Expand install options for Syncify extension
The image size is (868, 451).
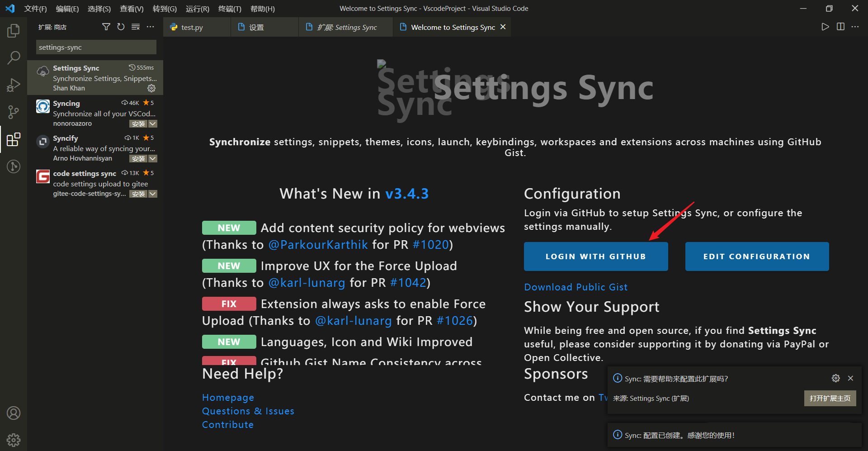click(x=153, y=159)
